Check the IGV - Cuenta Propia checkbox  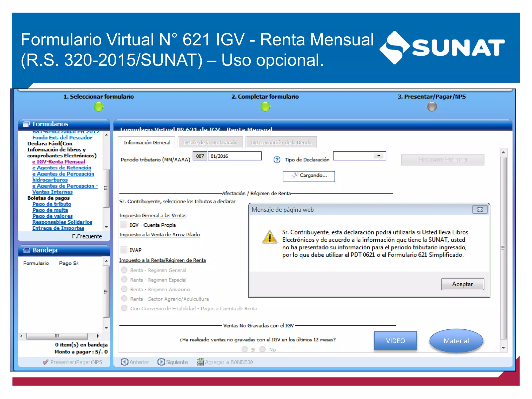tap(124, 224)
